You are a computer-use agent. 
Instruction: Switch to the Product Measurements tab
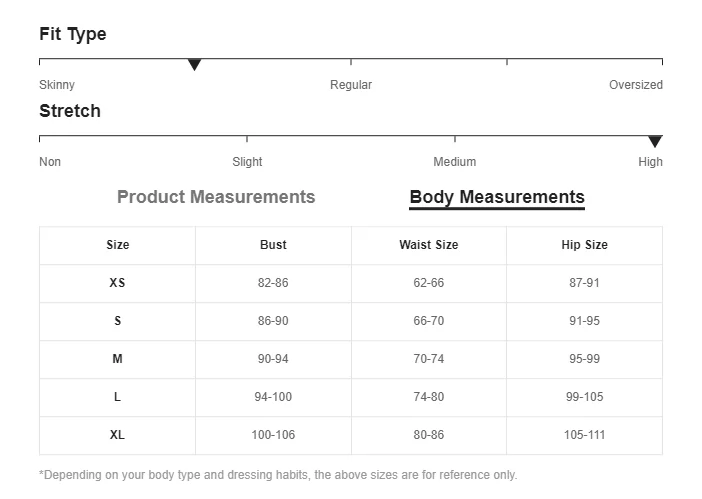coord(216,197)
